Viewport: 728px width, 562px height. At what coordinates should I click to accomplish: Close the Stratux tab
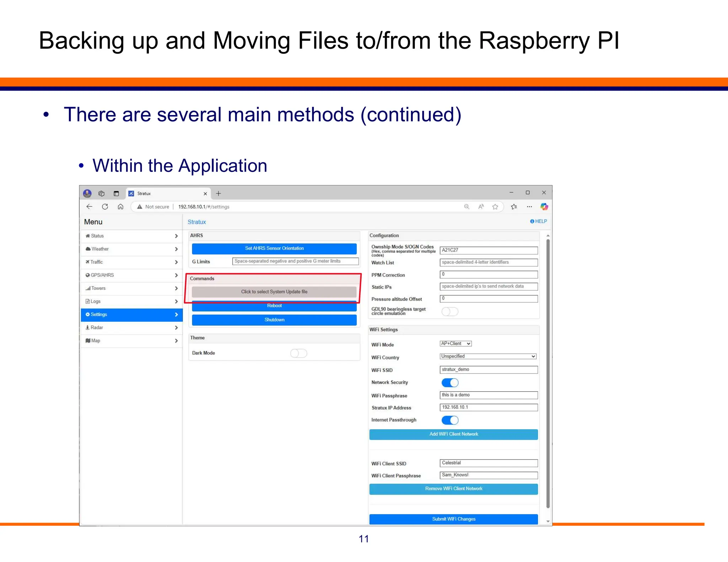click(x=205, y=194)
